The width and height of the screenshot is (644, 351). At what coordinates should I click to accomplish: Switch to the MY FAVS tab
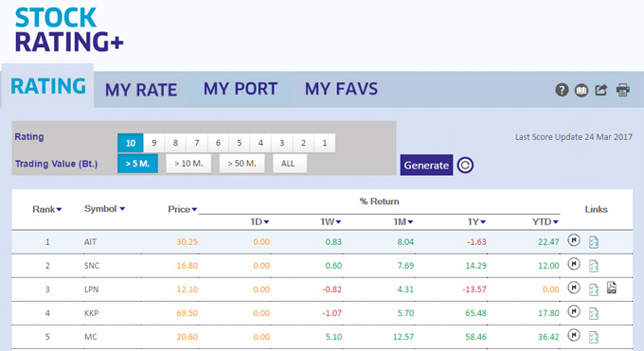[341, 89]
